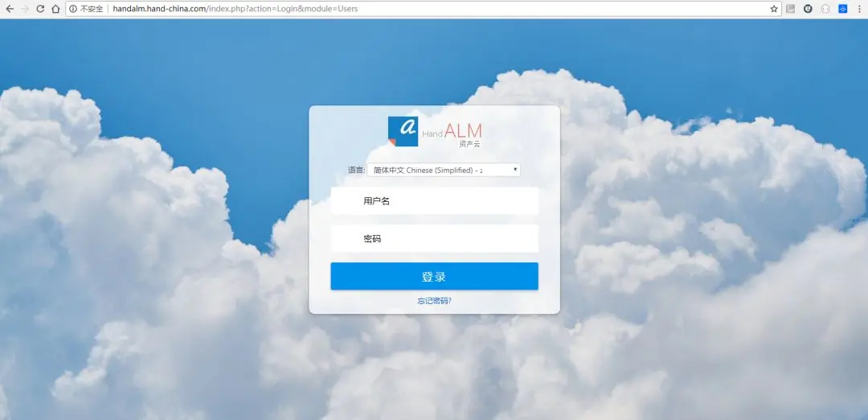This screenshot has height=420, width=868.
Task: Open the browser home page icon
Action: tap(55, 9)
